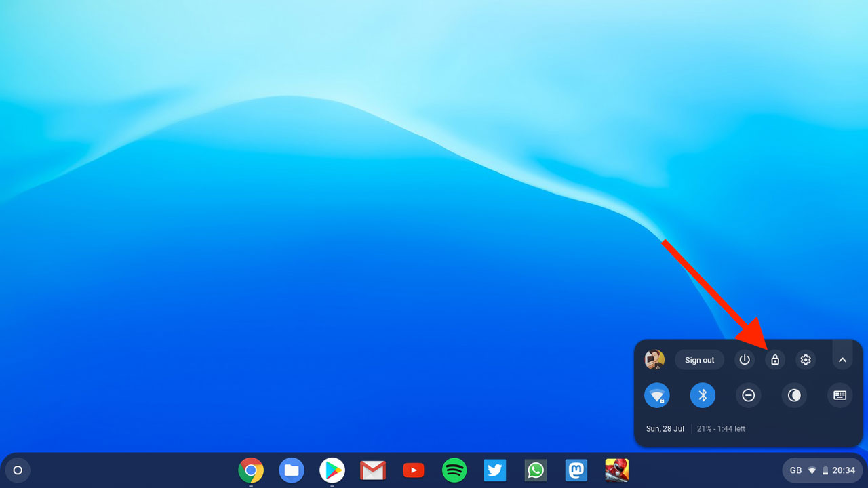868x488 pixels.
Task: Lock the screen with padlock icon
Action: click(775, 360)
